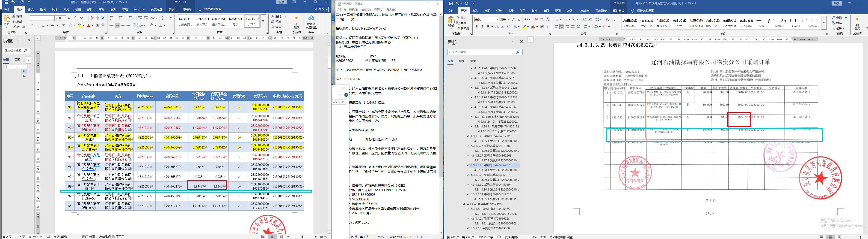Switch to 页面 tab in right navigation pane

pos(462,61)
